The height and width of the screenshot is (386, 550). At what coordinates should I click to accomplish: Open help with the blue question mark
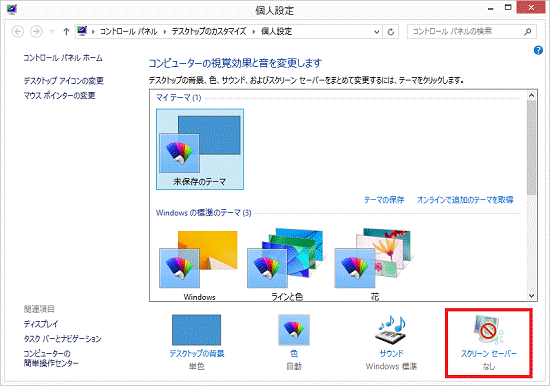538,51
